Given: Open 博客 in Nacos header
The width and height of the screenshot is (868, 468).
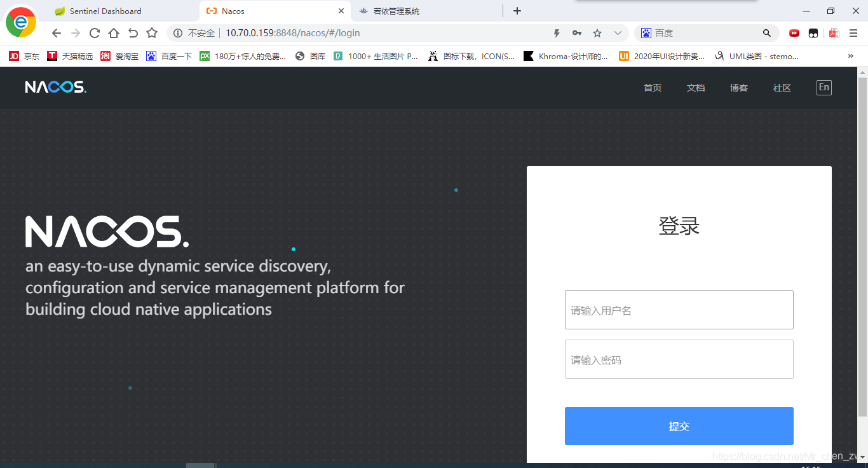Looking at the screenshot, I should coord(739,88).
